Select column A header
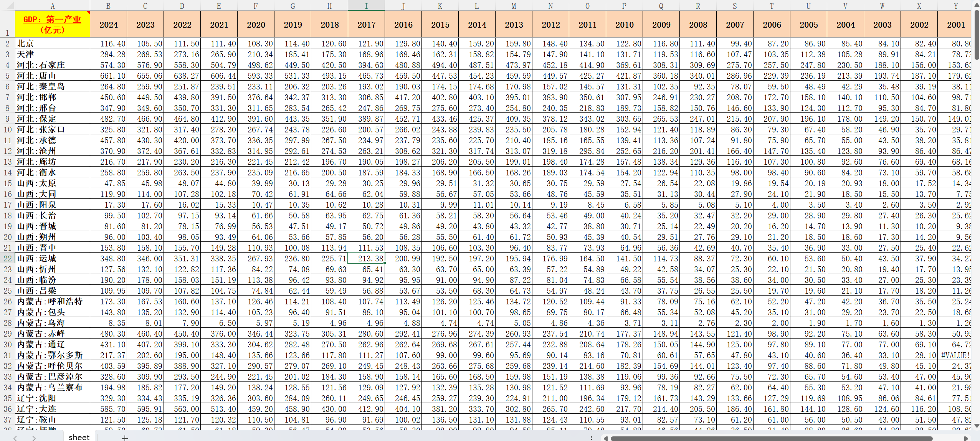The image size is (980, 441). point(53,5)
